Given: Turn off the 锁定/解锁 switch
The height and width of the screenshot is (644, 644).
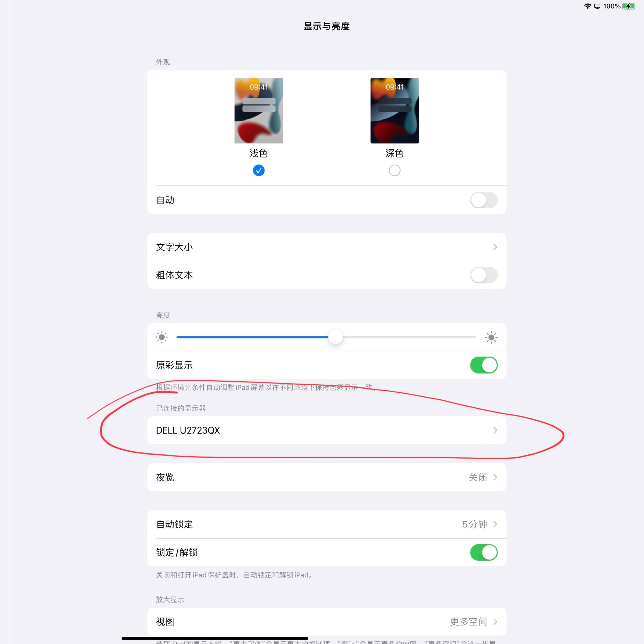Looking at the screenshot, I should coord(484,552).
